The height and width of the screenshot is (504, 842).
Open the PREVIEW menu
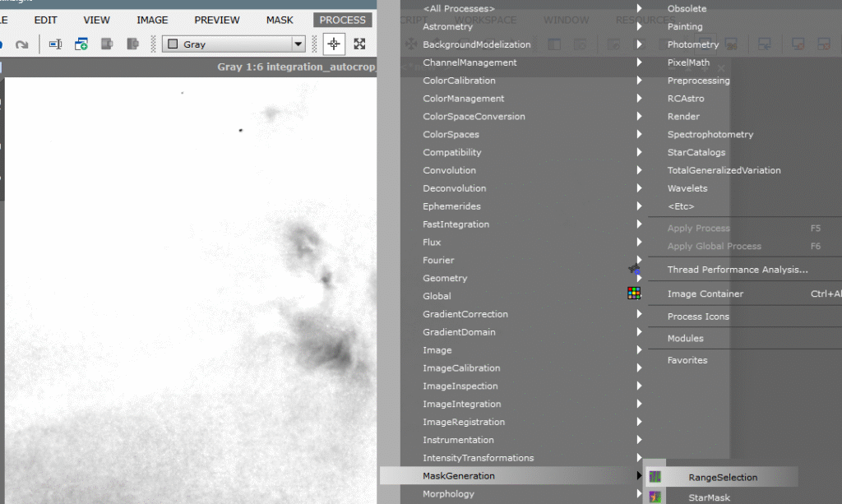point(217,20)
